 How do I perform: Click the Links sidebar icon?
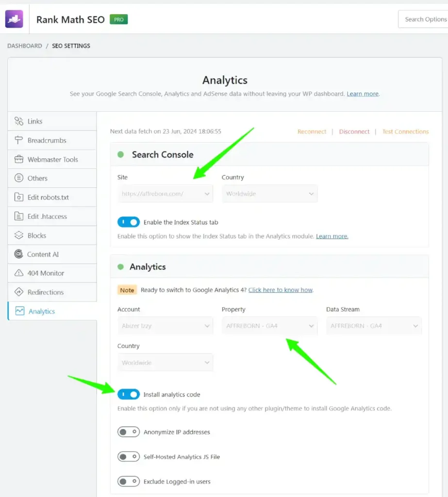tap(19, 121)
